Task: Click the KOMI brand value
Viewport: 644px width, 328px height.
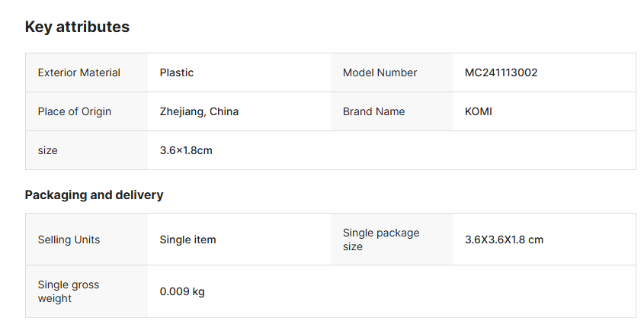Action: pyautogui.click(x=479, y=111)
